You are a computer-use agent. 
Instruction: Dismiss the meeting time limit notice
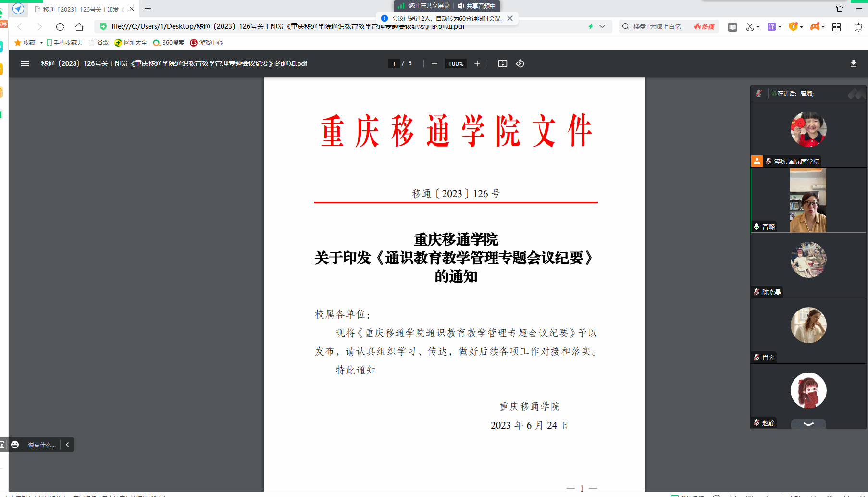pos(510,18)
